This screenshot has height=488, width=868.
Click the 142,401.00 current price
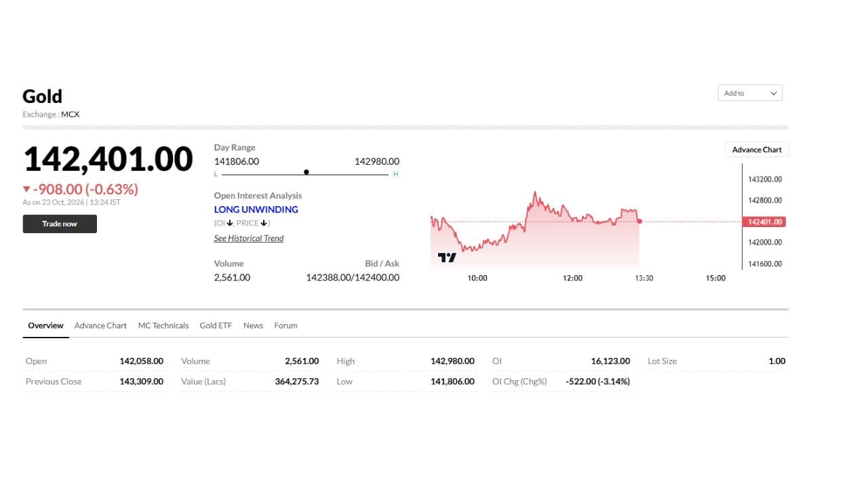point(108,159)
